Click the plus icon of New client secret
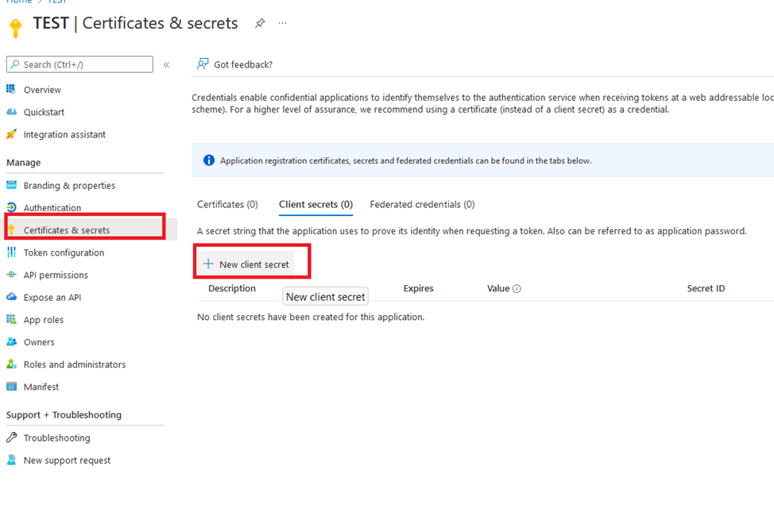This screenshot has width=774, height=532. pyautogui.click(x=208, y=264)
